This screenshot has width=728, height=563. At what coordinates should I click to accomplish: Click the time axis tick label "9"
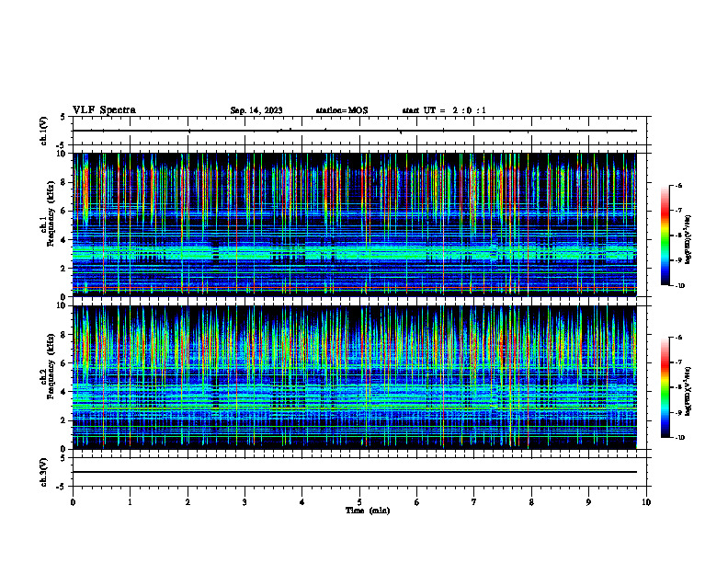[x=588, y=502]
